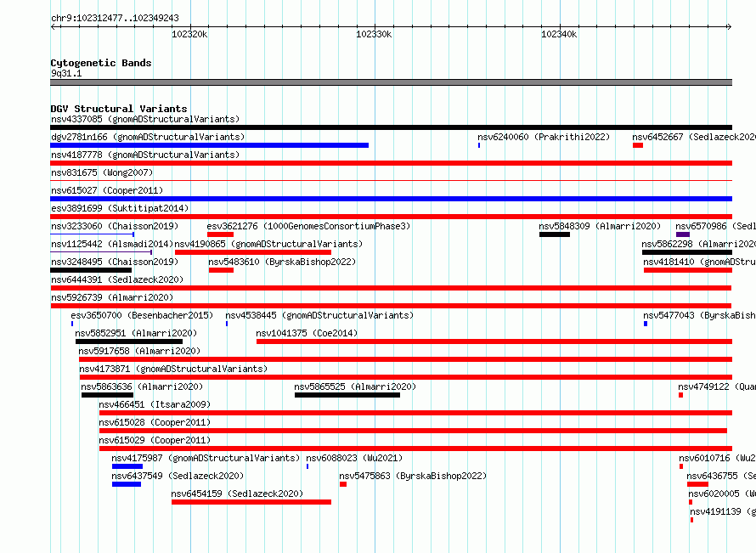This screenshot has width=756, height=553.
Task: Select the nsv6020005 variant label
Action: coord(722,494)
